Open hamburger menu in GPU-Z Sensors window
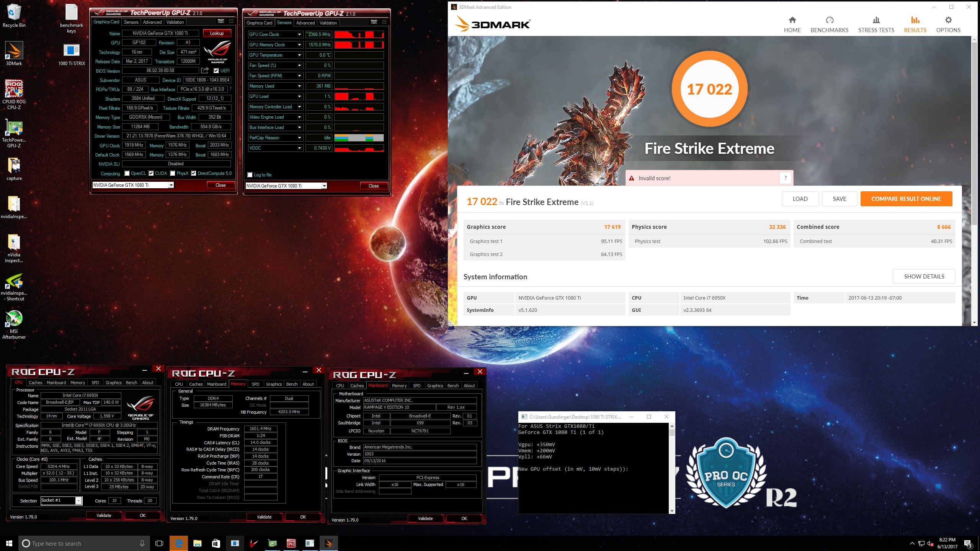This screenshot has width=980, height=551. tap(384, 22)
